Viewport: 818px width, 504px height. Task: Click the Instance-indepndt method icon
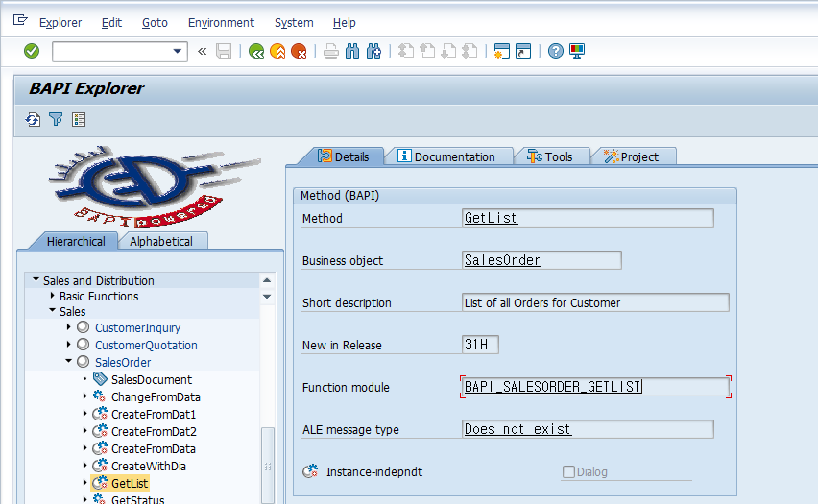pos(310,471)
